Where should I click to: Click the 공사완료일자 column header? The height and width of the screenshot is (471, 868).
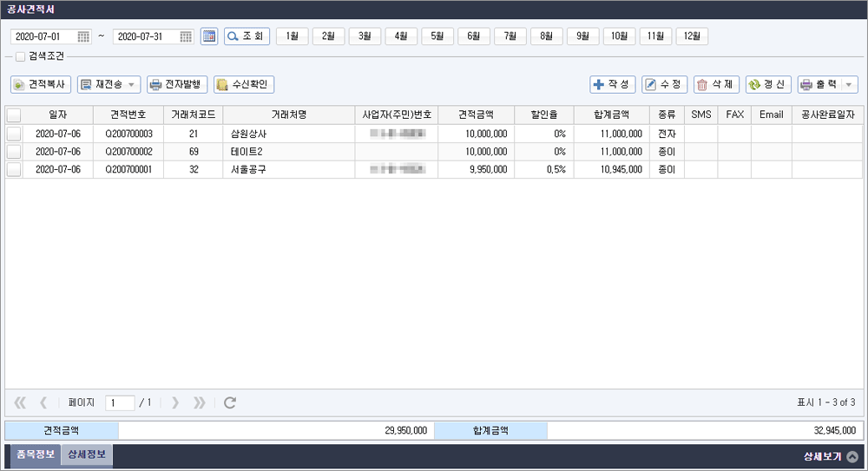coord(827,115)
